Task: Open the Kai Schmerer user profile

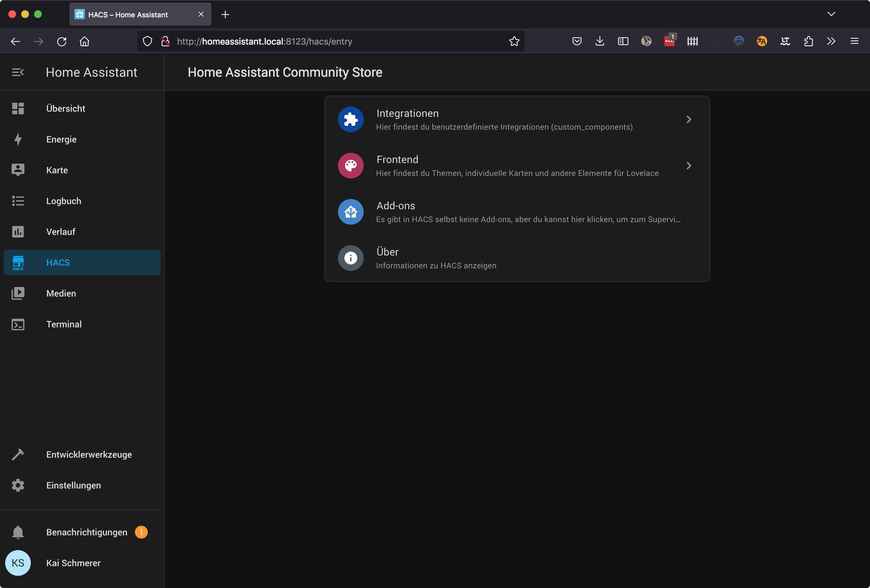Action: pos(73,563)
